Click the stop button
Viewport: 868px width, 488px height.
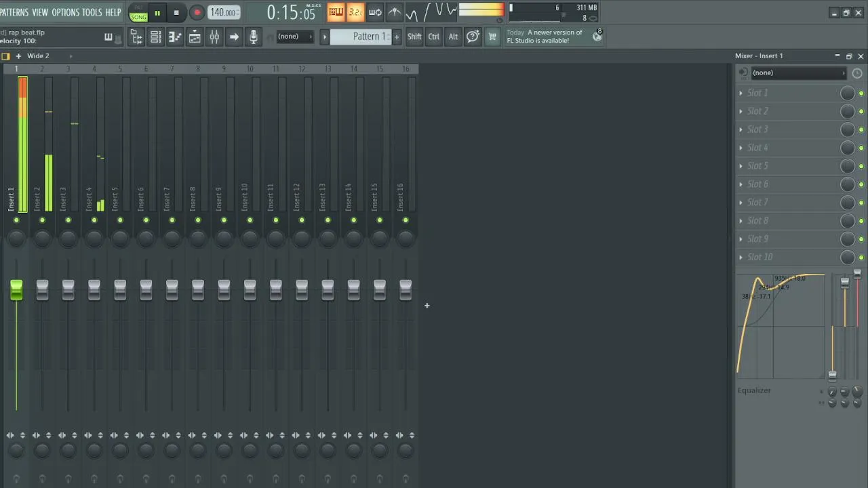176,12
